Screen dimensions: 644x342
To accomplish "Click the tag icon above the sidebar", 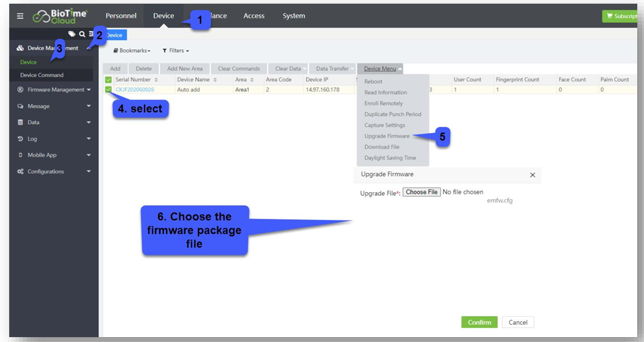I will click(72, 34).
